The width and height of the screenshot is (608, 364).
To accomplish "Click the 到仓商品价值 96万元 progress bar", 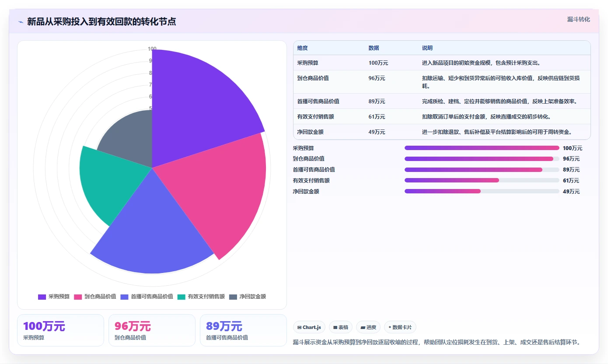I will [482, 159].
